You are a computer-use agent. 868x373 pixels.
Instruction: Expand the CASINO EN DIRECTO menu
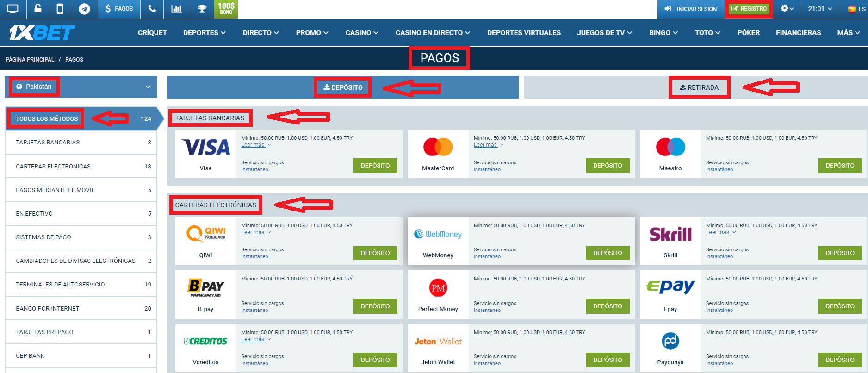pyautogui.click(x=433, y=33)
